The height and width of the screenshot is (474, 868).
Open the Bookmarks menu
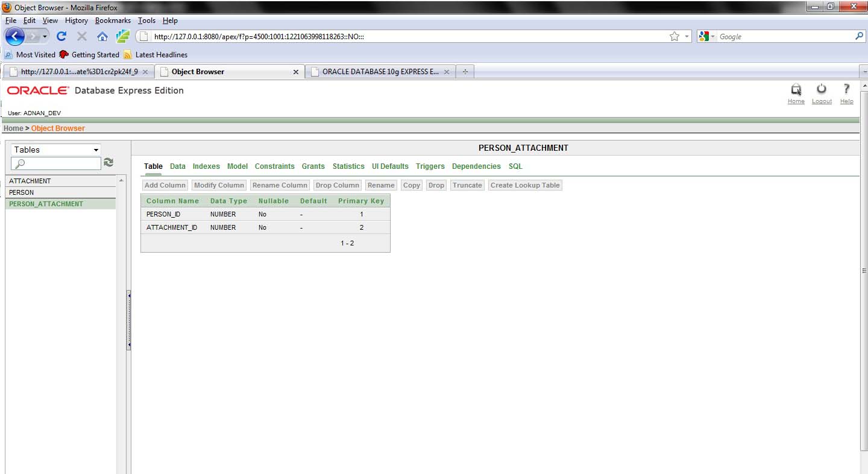pos(113,20)
